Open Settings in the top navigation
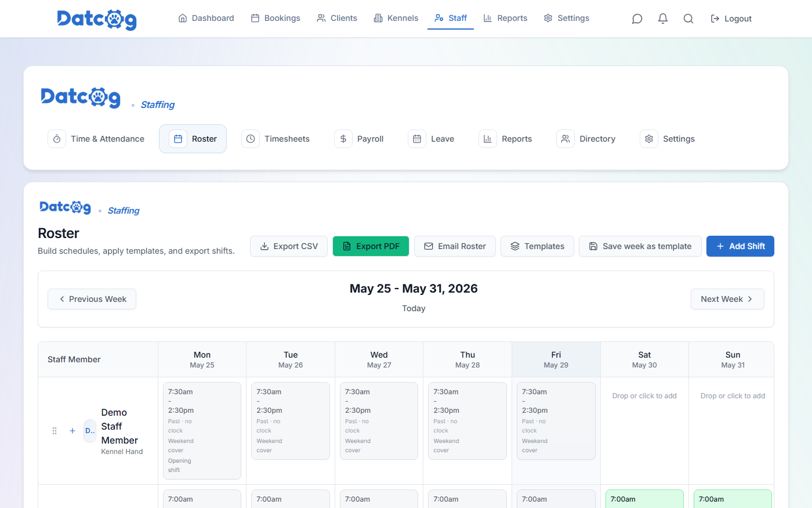 (x=566, y=18)
